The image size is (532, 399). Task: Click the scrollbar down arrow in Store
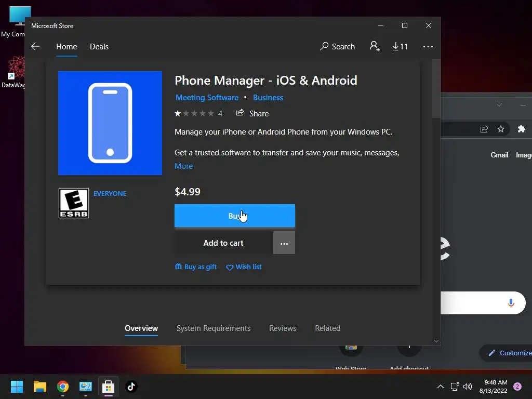click(436, 341)
